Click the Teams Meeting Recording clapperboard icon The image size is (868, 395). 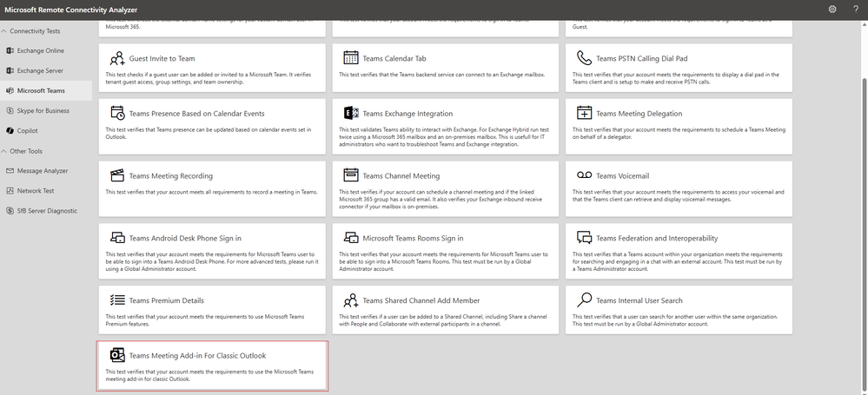[117, 176]
